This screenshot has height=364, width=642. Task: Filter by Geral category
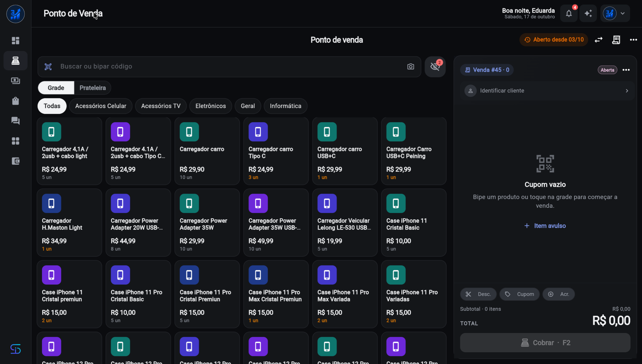point(248,106)
